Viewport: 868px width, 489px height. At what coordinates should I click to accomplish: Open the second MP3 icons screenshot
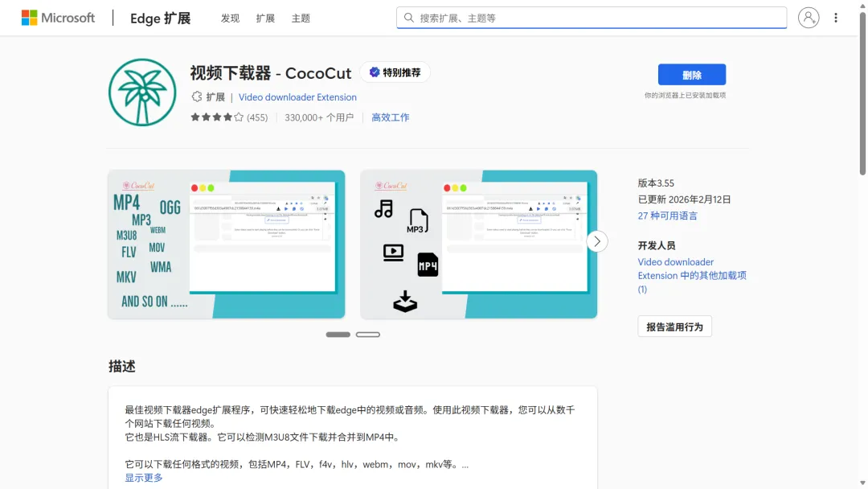tap(479, 244)
